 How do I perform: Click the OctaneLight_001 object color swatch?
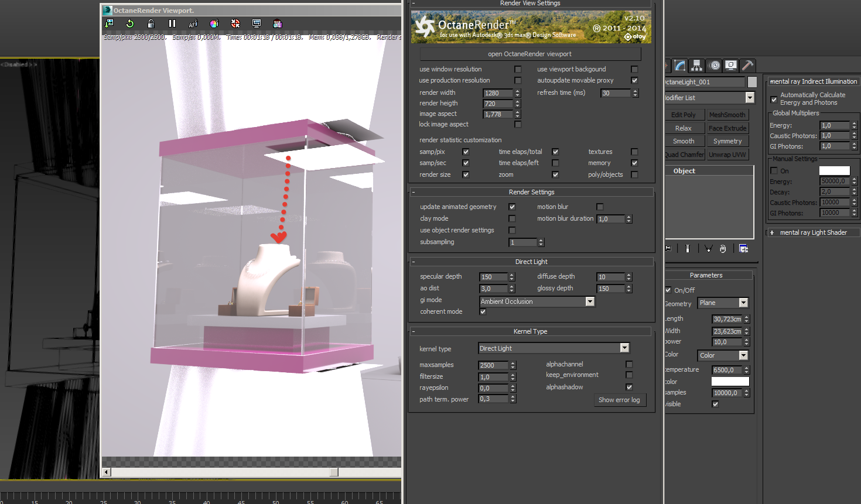click(x=753, y=82)
